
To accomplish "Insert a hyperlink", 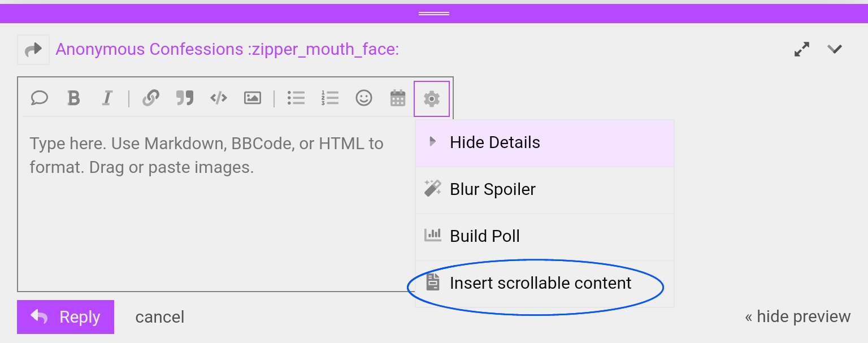I will (150, 98).
